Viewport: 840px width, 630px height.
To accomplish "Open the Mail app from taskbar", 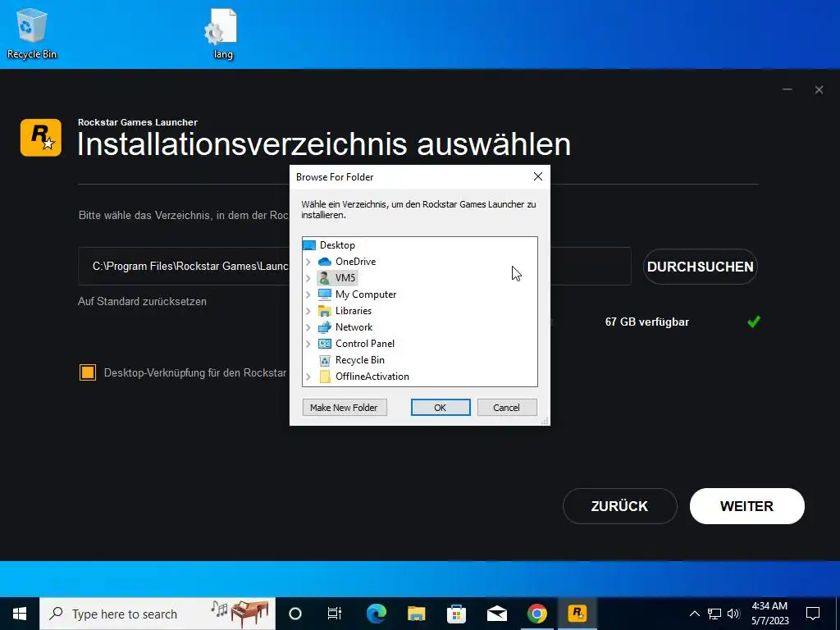I will tap(496, 614).
